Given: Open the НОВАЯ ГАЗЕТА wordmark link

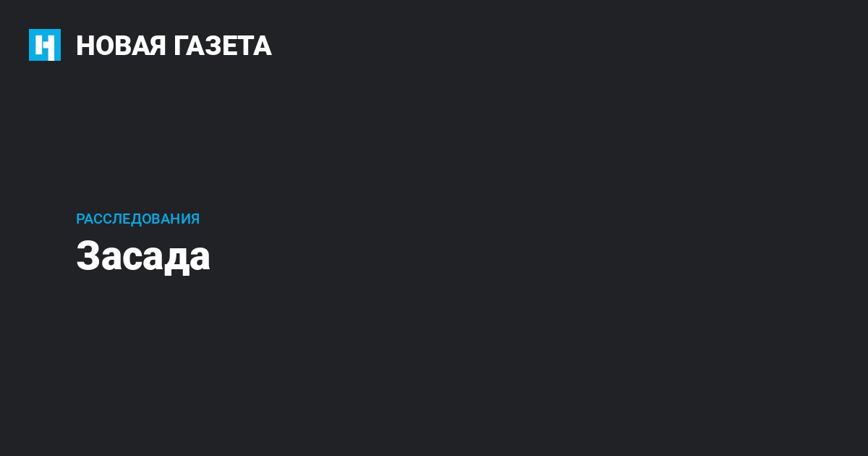Looking at the screenshot, I should [x=174, y=46].
